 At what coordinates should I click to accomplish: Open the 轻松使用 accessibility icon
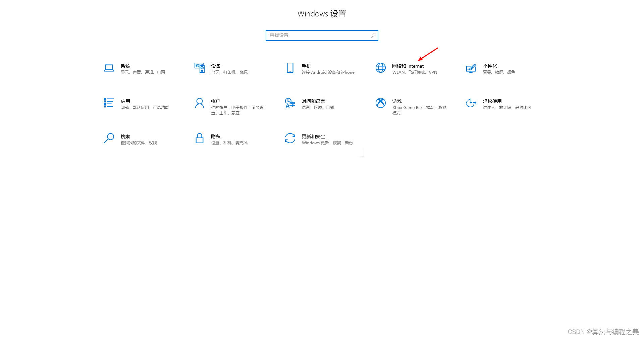(x=471, y=103)
